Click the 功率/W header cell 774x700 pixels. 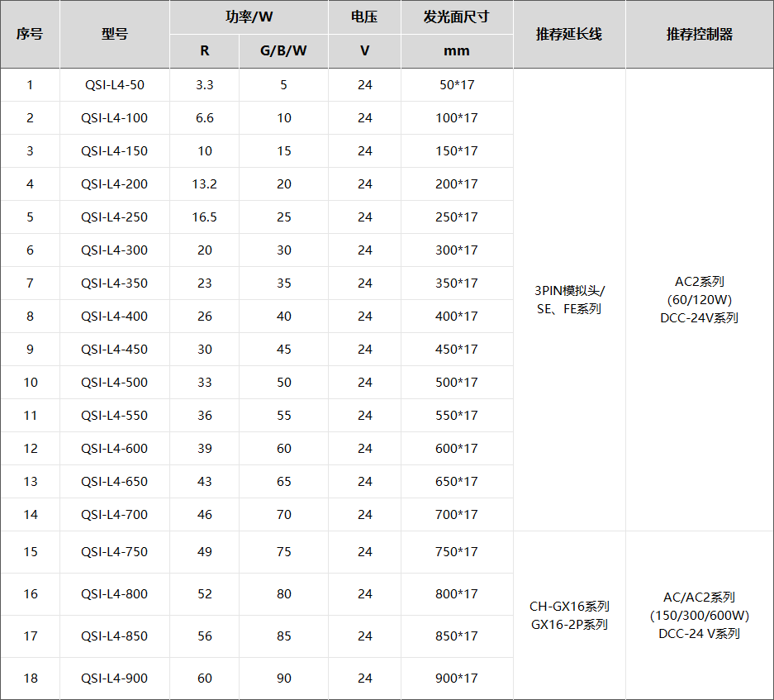[x=249, y=17]
